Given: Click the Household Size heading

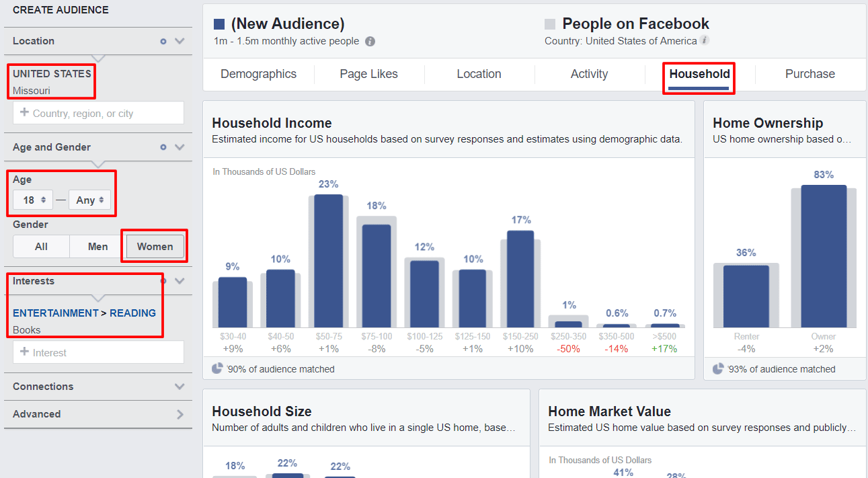Looking at the screenshot, I should (x=262, y=411).
